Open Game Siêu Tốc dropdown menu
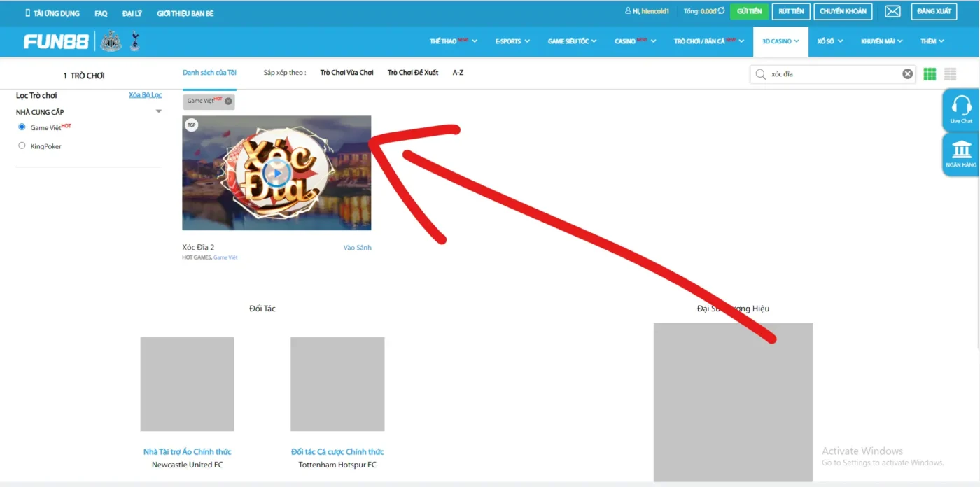980x487 pixels. (572, 41)
